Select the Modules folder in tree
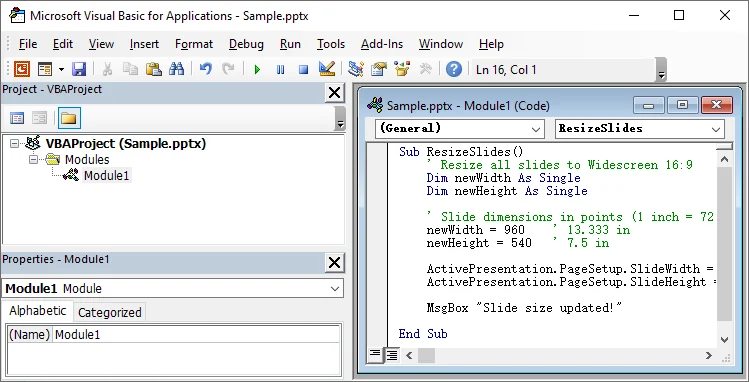Screen dimensions: 749x382 [x=87, y=159]
